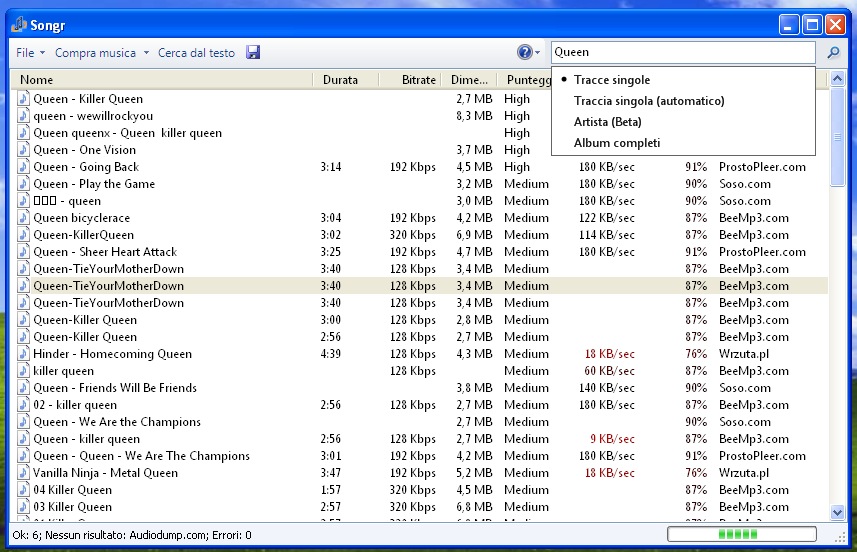Click music file icon beside Queen - Killer Queen
This screenshot has height=552, width=857.
24,99
